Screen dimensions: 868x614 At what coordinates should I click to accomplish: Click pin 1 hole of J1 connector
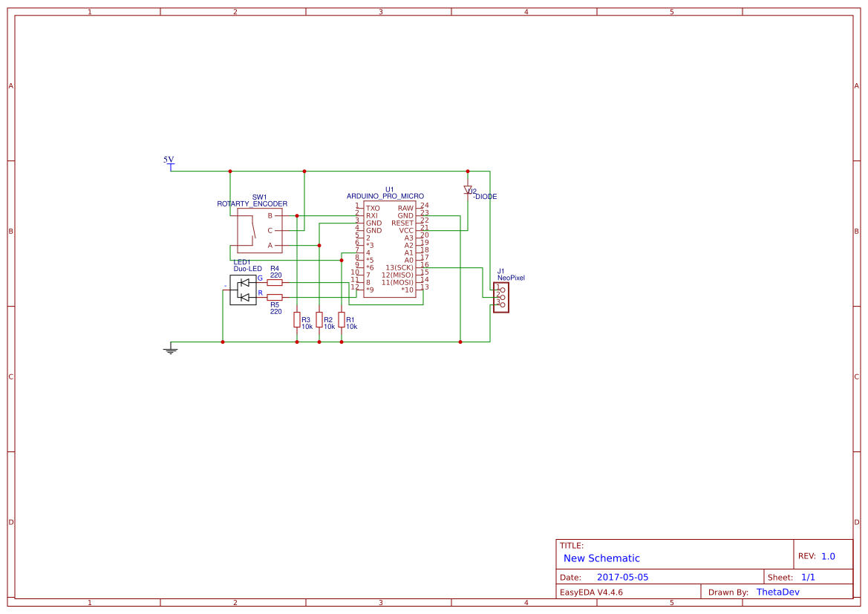502,290
